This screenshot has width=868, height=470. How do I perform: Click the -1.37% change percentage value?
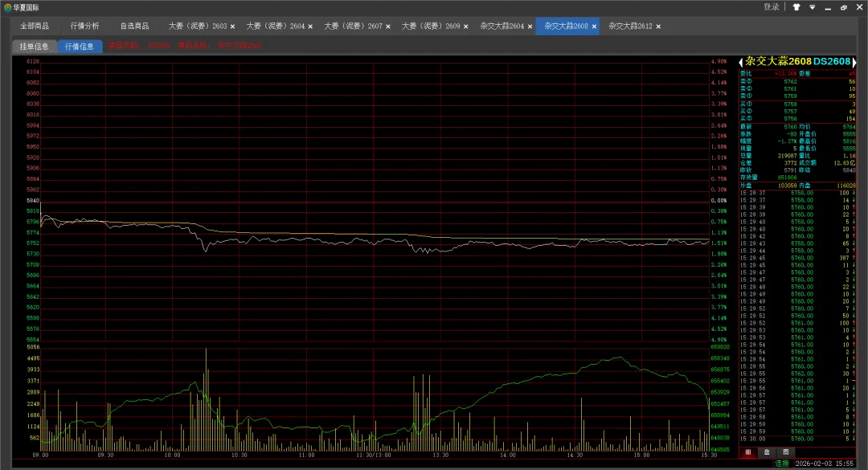(x=787, y=141)
